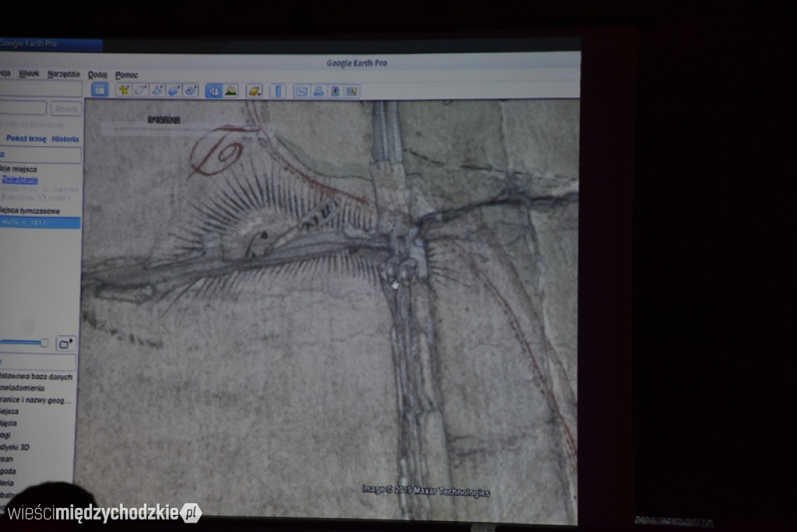
Task: Select Miejsca tymczasowe folder
Action: click(30, 210)
